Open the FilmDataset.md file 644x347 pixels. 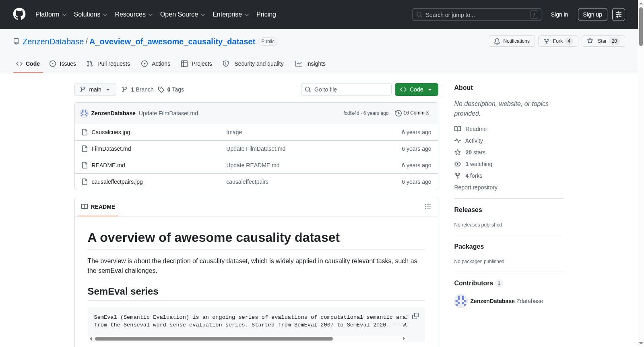[x=111, y=149]
